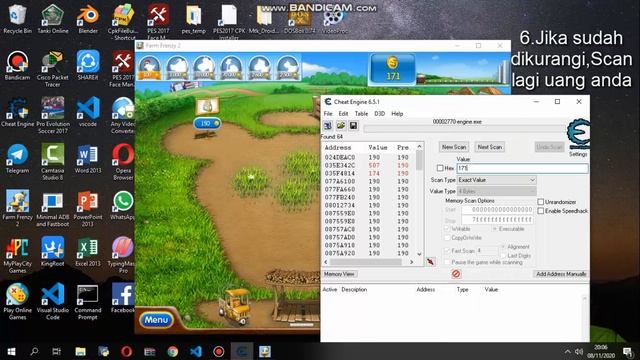Image resolution: width=640 pixels, height=360 pixels.
Task: Click address list scroll up arrow
Action: point(419,146)
